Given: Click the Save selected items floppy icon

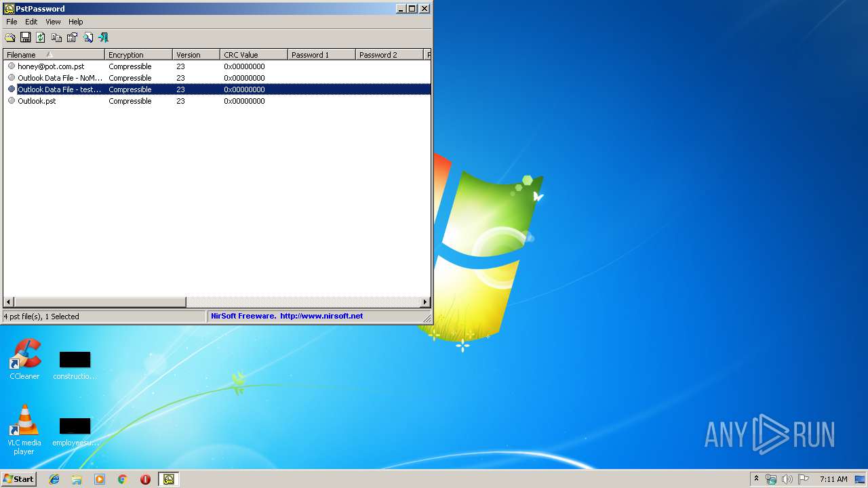Looking at the screenshot, I should coord(26,37).
